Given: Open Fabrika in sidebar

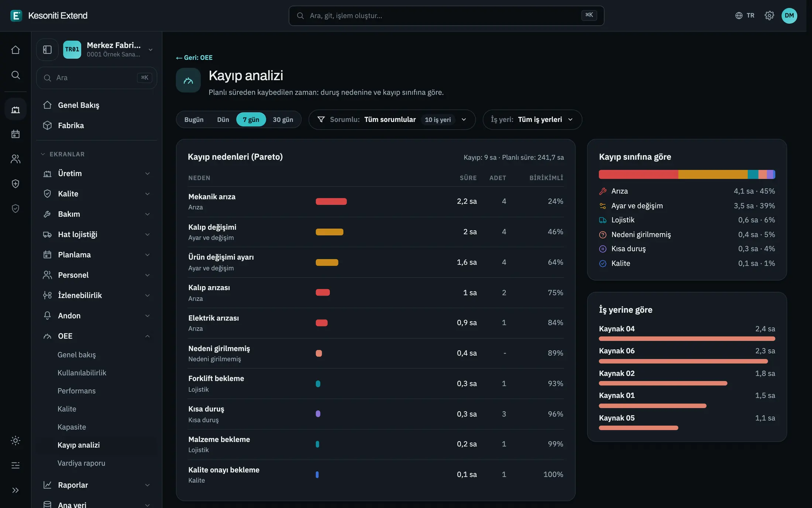Looking at the screenshot, I should [x=97, y=126].
